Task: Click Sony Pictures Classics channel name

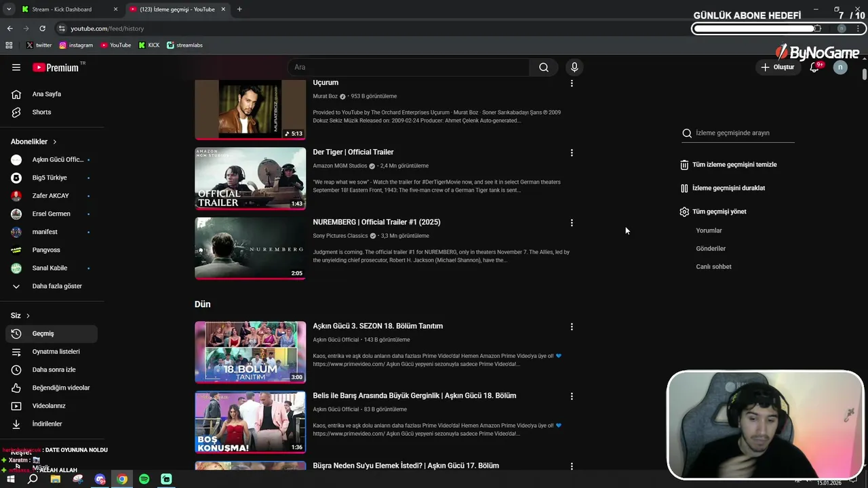Action: pyautogui.click(x=340, y=236)
